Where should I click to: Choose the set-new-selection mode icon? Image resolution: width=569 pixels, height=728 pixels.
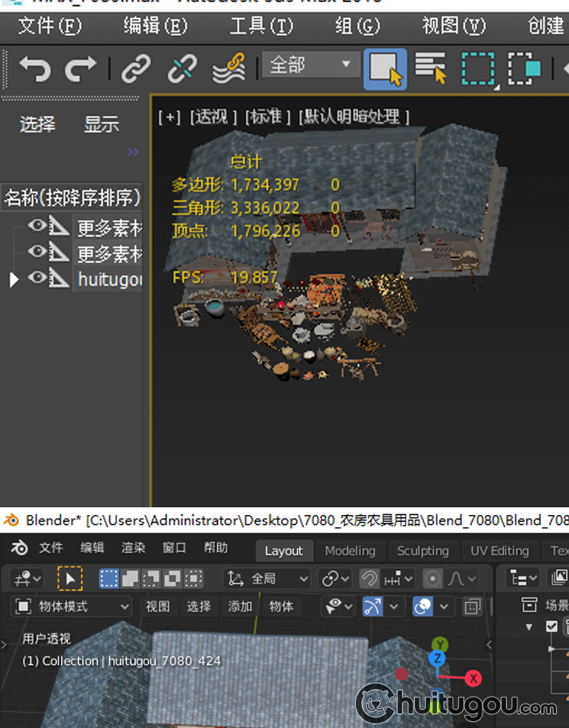[108, 579]
